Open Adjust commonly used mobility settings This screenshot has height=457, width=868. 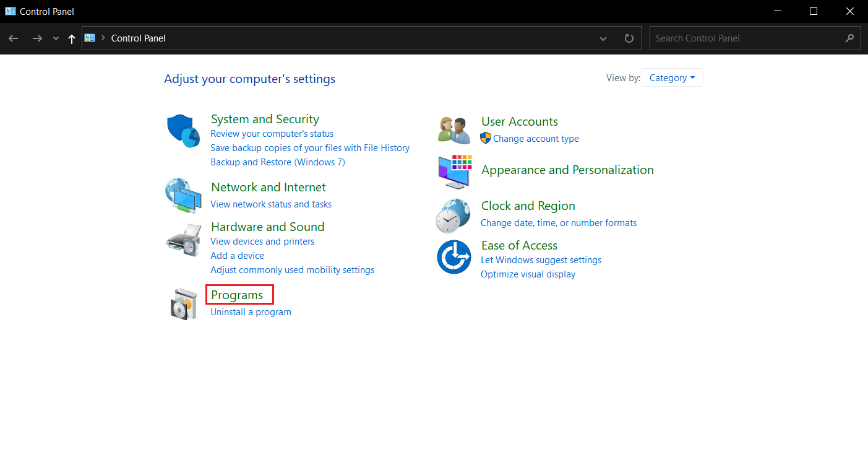click(292, 270)
